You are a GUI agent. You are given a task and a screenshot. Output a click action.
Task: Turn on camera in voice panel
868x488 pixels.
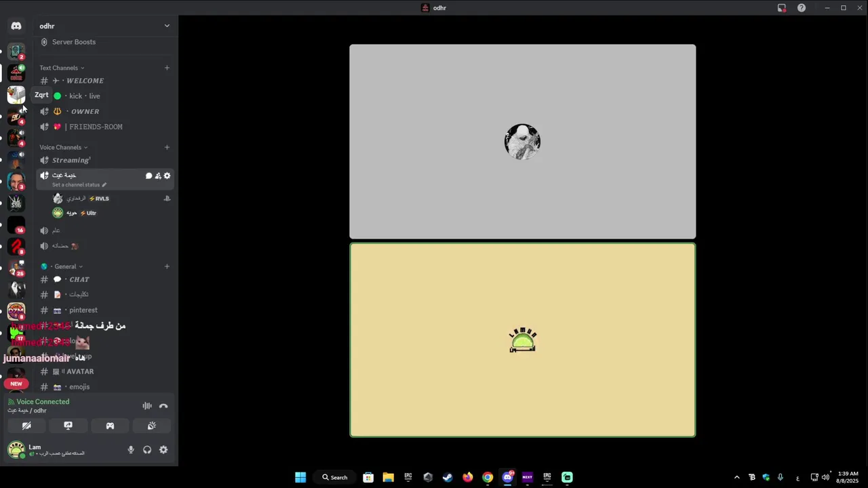tap(26, 426)
